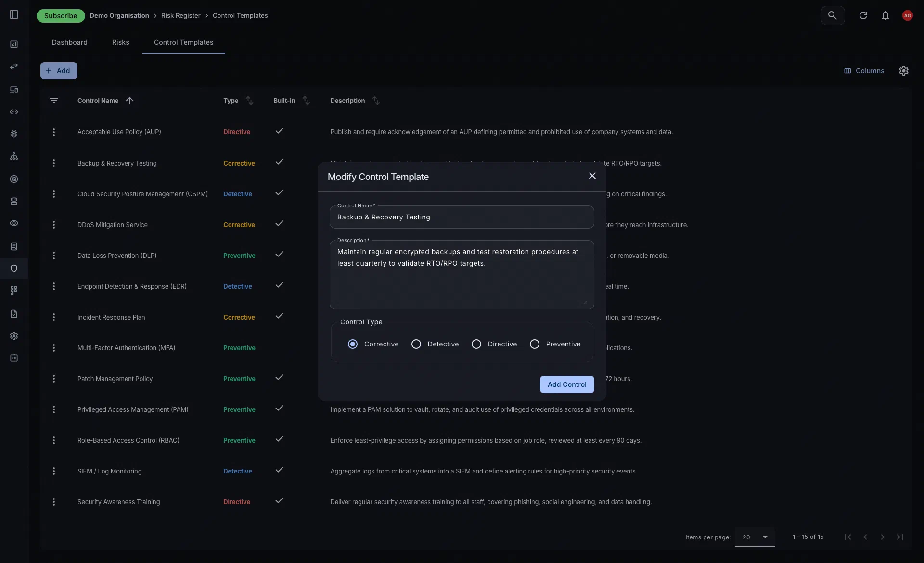
Task: Select the Detective control type
Action: coord(436,344)
